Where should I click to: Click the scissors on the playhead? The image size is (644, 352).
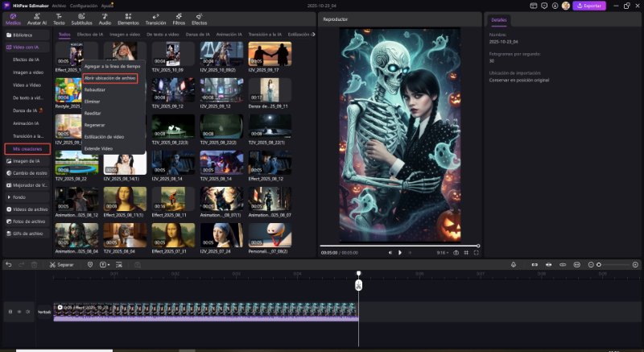pyautogui.click(x=358, y=285)
